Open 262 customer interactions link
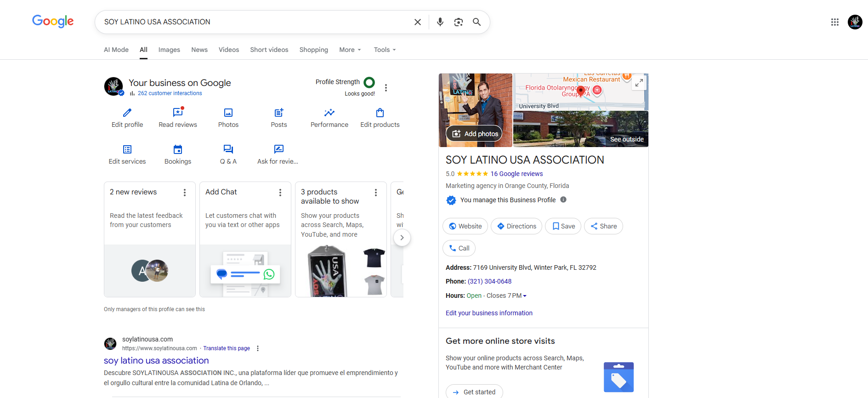Screen dimensions: 868x398 (170, 93)
